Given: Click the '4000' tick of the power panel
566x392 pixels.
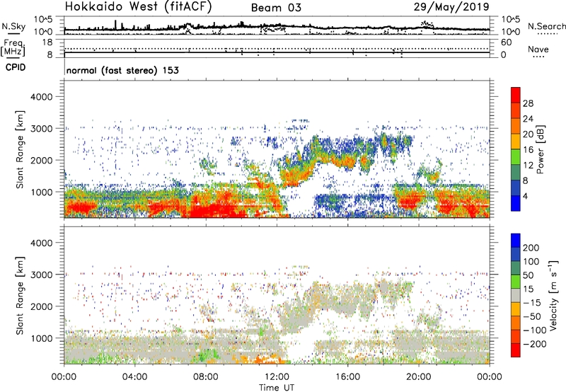Looking at the screenshot, I should coord(42,97).
